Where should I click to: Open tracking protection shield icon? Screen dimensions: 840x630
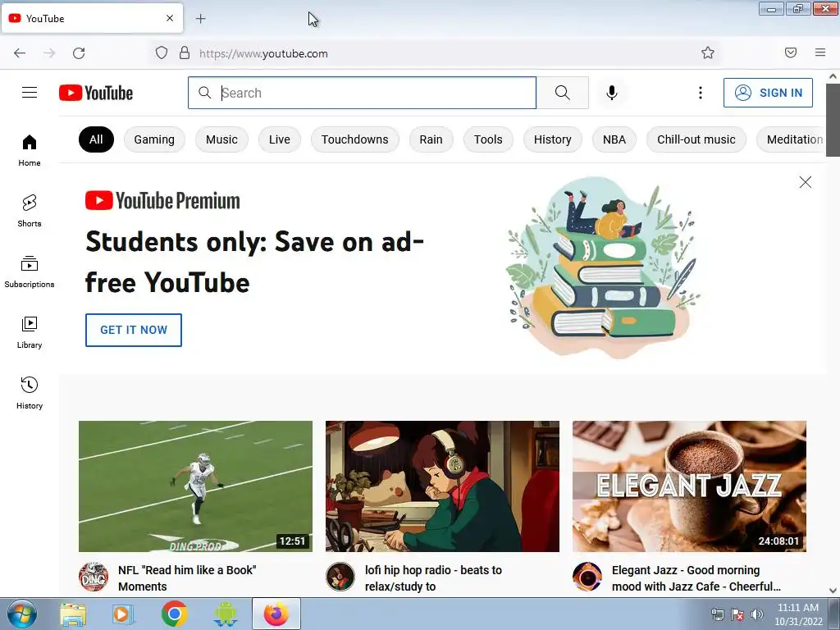[162, 53]
